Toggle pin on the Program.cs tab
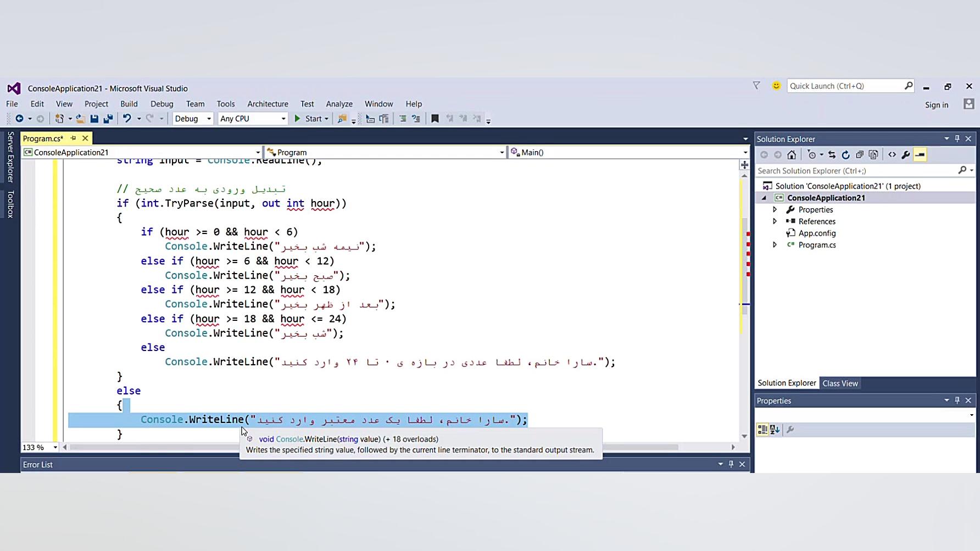 (x=73, y=138)
